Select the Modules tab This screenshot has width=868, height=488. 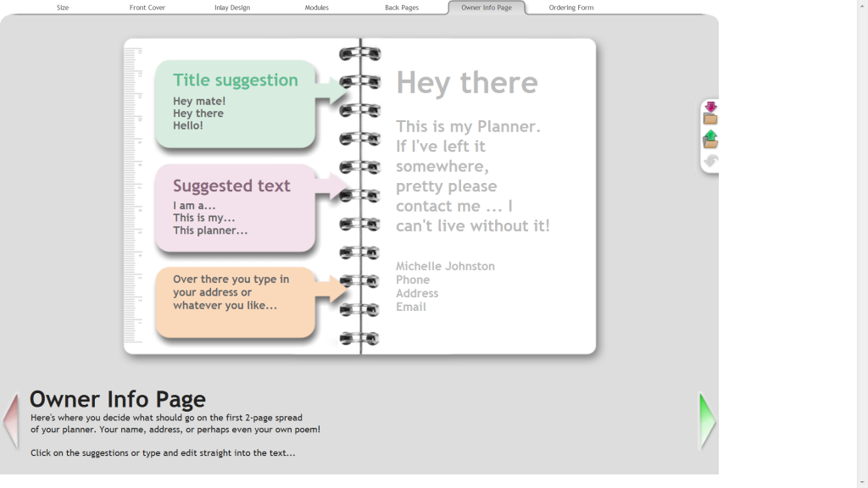coord(317,8)
